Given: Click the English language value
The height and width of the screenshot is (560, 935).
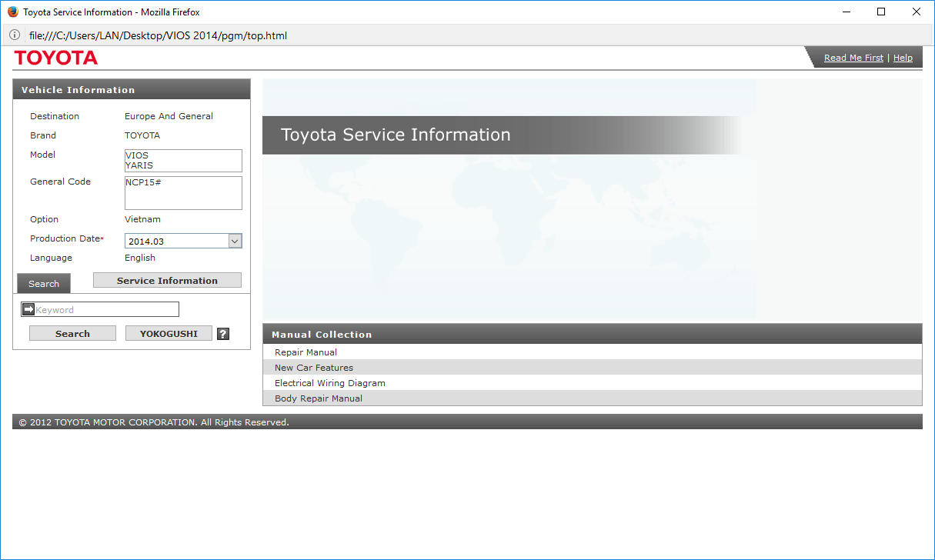Looking at the screenshot, I should (140, 258).
